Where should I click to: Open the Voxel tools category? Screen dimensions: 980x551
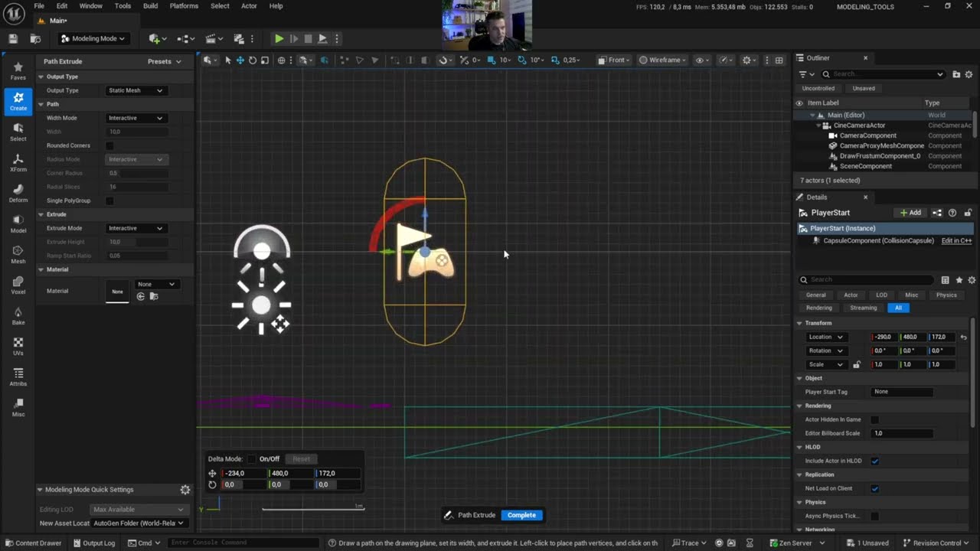pos(18,285)
